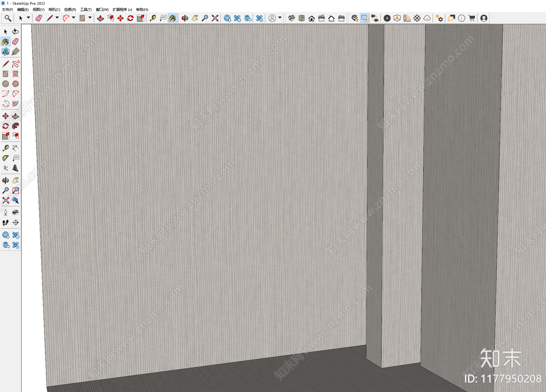The height and width of the screenshot is (392, 546).
Task: Pick Tape Measure in top toolbar
Action: click(153, 18)
